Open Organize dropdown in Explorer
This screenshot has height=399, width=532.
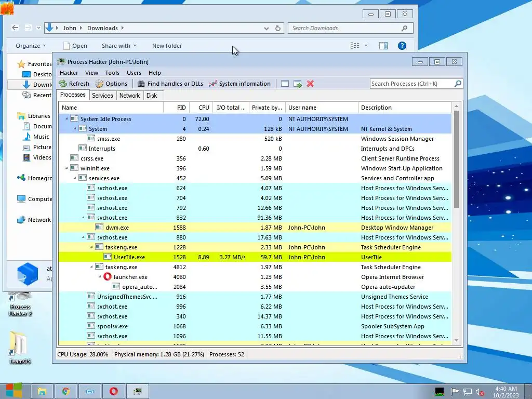31,46
